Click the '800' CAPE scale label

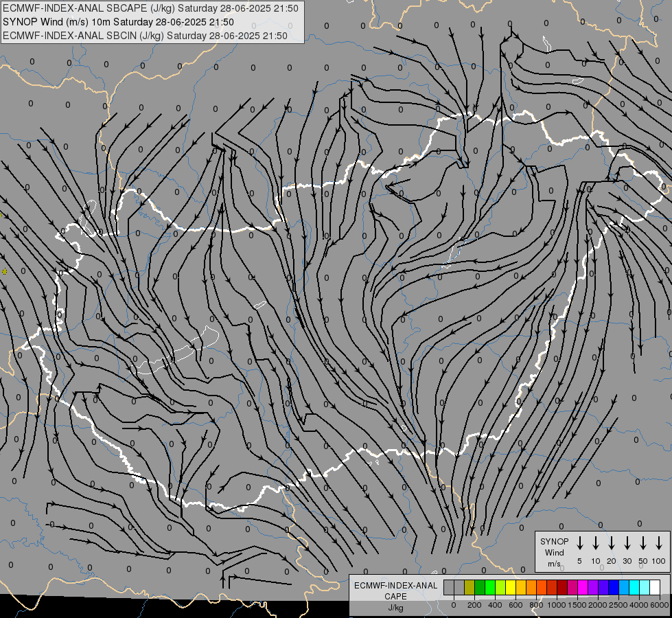(x=536, y=605)
